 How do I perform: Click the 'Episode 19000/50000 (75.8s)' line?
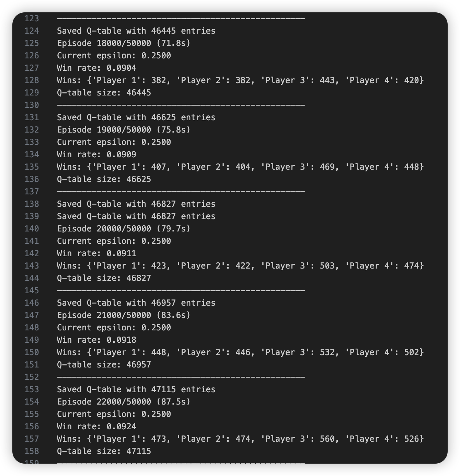pos(124,130)
